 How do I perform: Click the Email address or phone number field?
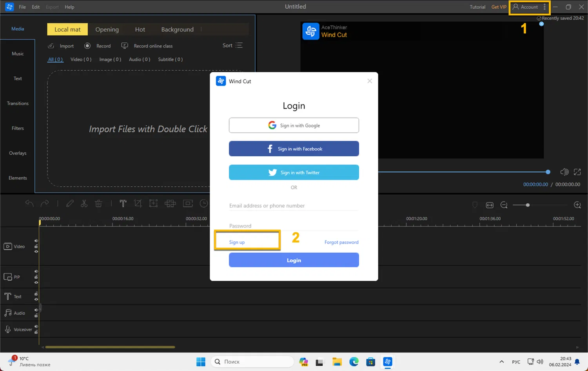coord(294,206)
